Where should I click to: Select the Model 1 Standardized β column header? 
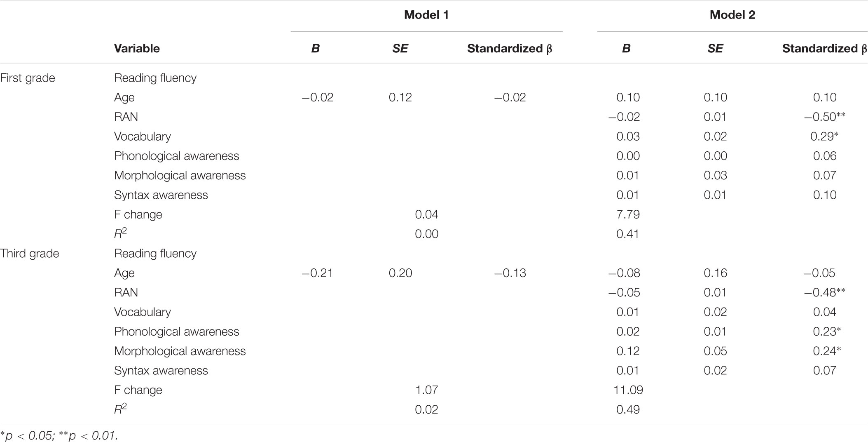point(510,49)
